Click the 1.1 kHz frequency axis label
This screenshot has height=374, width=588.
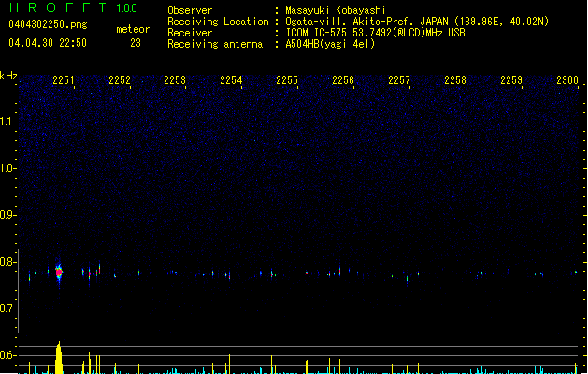[7, 122]
